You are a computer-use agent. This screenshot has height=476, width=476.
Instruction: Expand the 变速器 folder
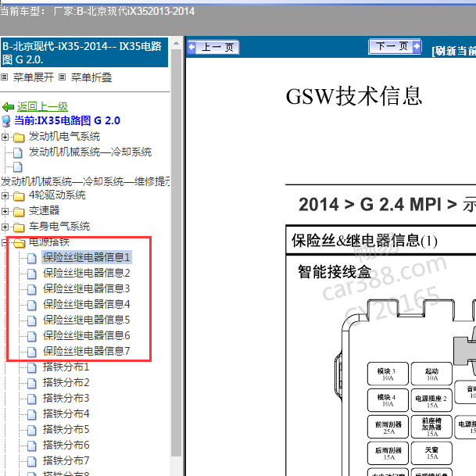5,211
